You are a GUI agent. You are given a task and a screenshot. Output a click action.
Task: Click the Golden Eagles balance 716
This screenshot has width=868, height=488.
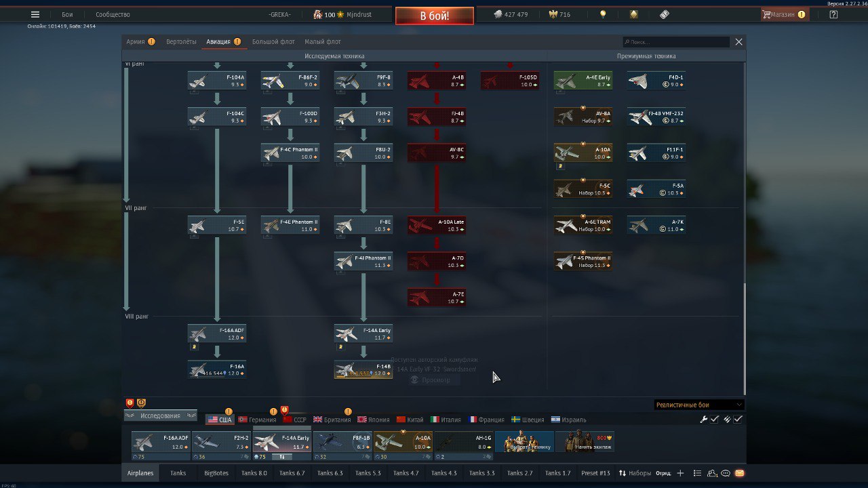click(x=559, y=14)
